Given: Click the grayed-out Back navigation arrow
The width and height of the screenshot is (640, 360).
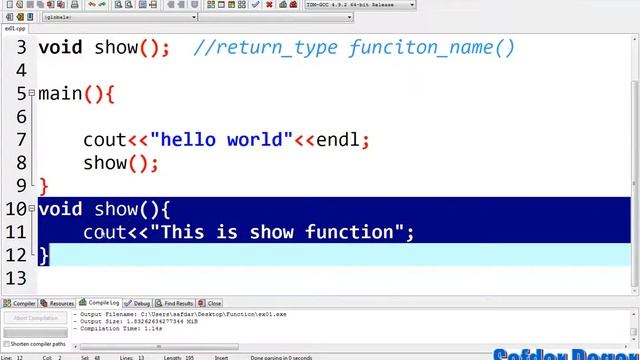Looking at the screenshot, I should point(171,4).
